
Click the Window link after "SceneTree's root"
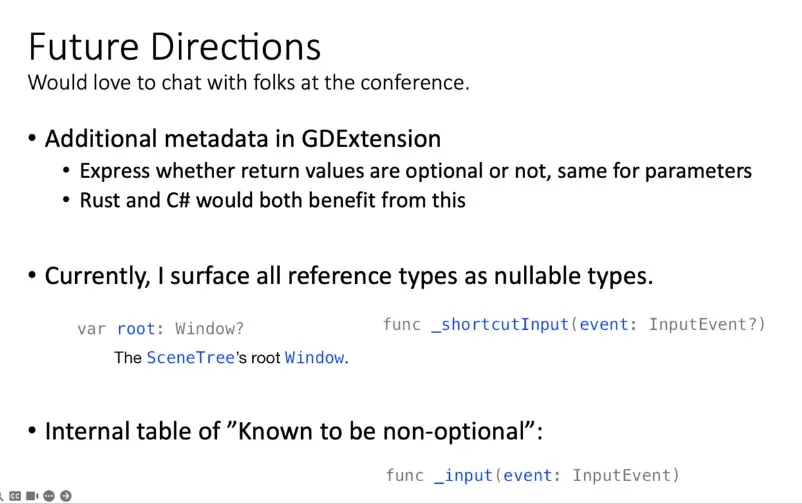(314, 358)
